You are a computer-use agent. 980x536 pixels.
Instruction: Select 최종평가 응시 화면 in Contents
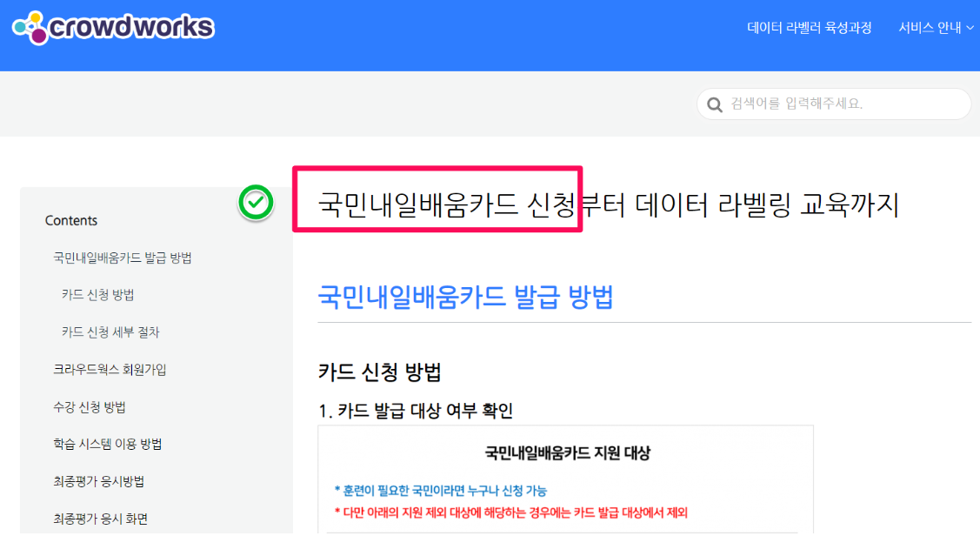pos(101,519)
